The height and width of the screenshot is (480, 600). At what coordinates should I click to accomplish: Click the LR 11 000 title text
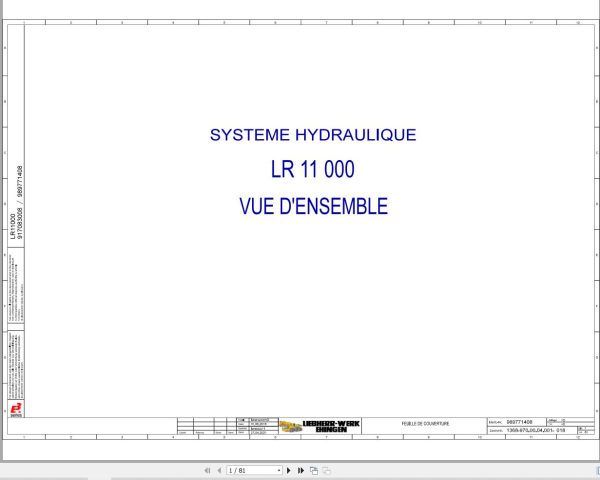coord(313,169)
